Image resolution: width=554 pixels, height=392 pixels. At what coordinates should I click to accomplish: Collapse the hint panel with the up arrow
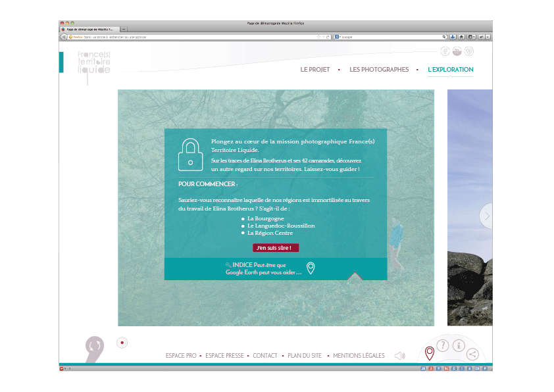click(x=354, y=276)
